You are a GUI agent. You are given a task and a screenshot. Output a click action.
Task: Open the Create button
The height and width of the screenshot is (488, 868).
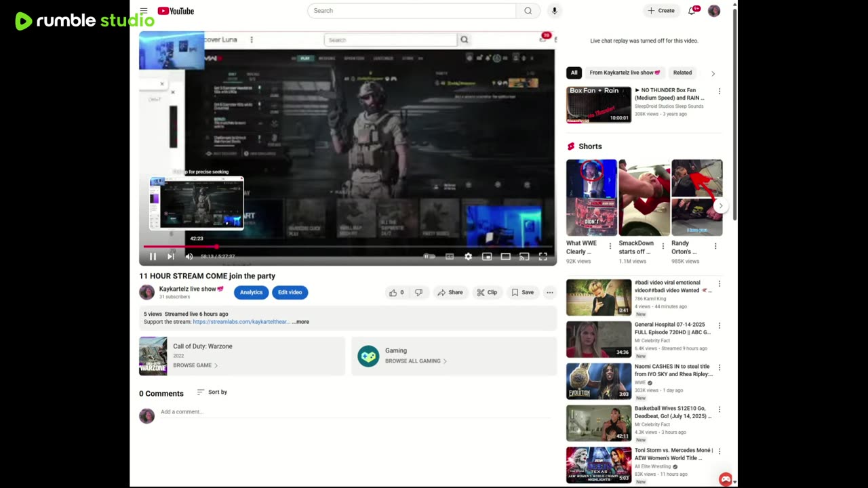click(x=660, y=11)
